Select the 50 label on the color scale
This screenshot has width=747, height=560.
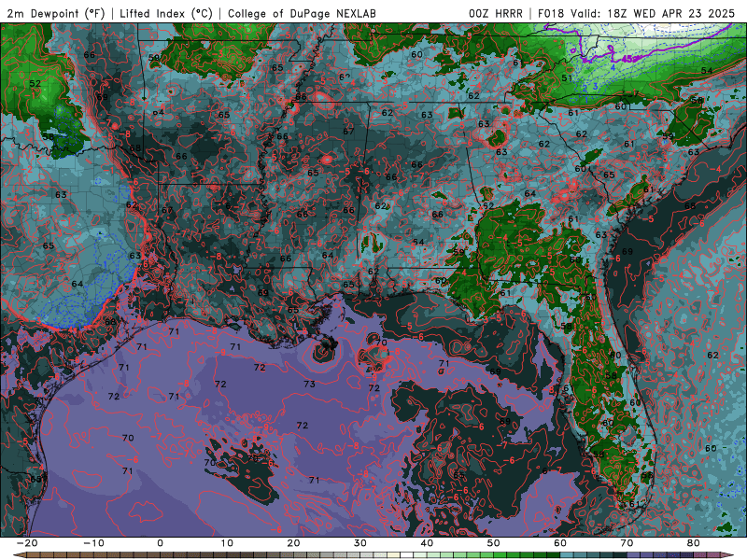(x=494, y=543)
